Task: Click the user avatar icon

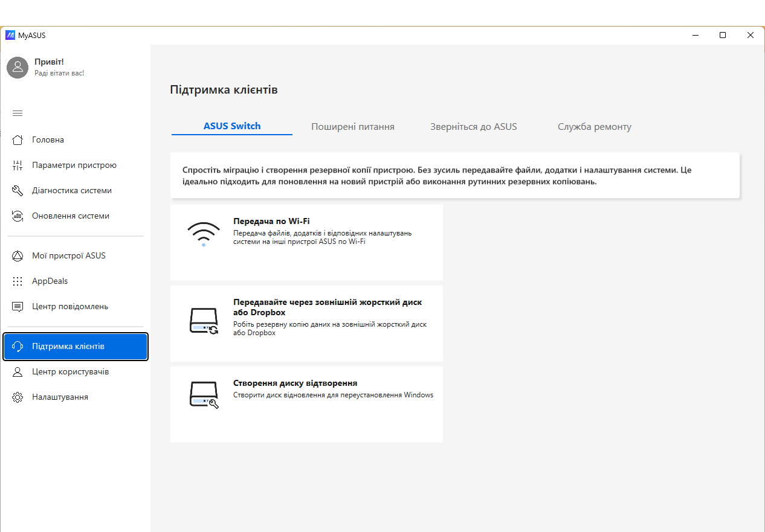Action: tap(18, 68)
